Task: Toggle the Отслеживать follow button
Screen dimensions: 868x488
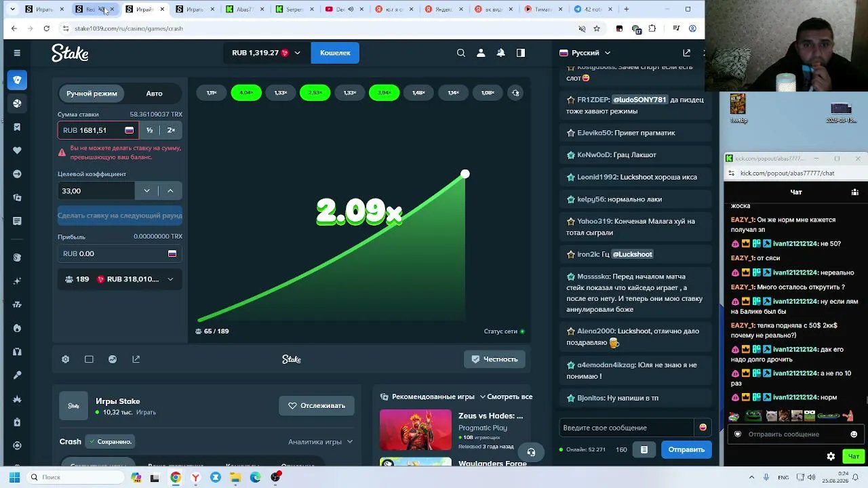Action: (317, 406)
